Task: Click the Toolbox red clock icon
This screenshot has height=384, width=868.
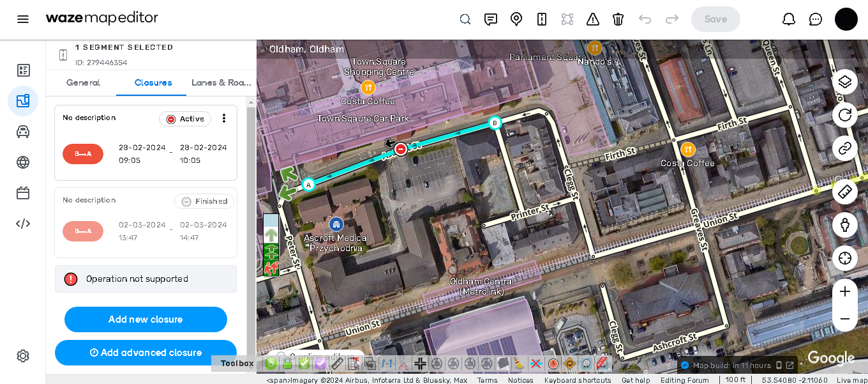Action: 553,364
